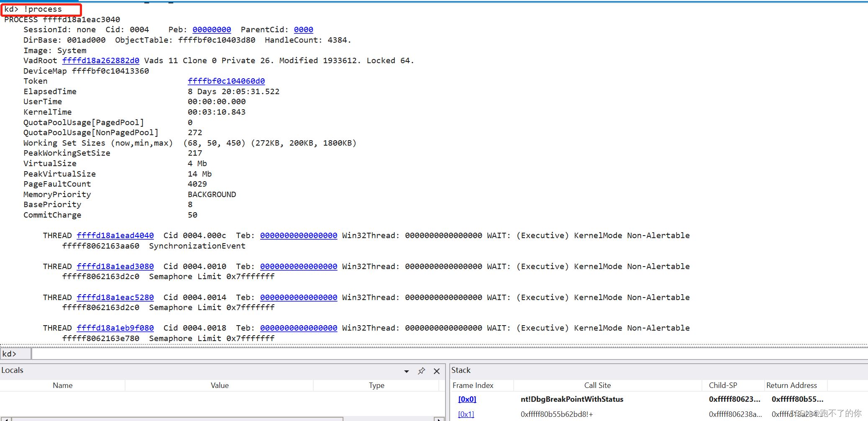Open Token link ffffbf0c104060d0
868x421 pixels.
(x=226, y=81)
